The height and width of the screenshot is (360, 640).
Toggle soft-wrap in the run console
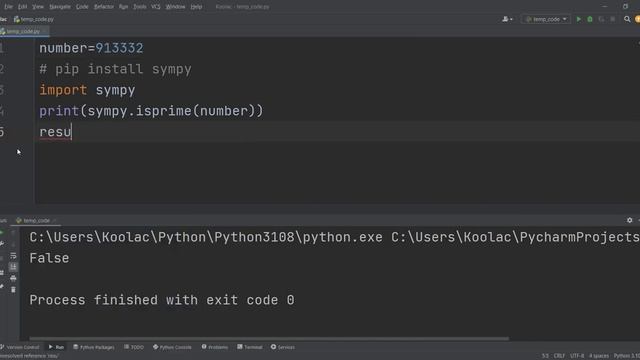(x=13, y=256)
